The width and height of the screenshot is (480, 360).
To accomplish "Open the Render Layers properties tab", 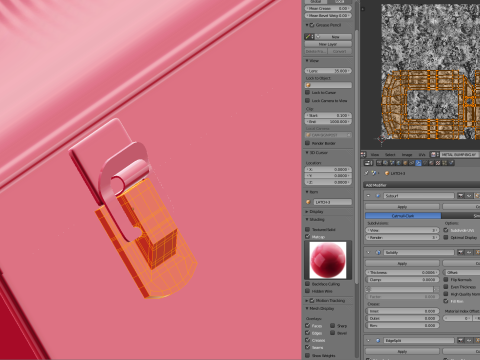I will [x=385, y=163].
